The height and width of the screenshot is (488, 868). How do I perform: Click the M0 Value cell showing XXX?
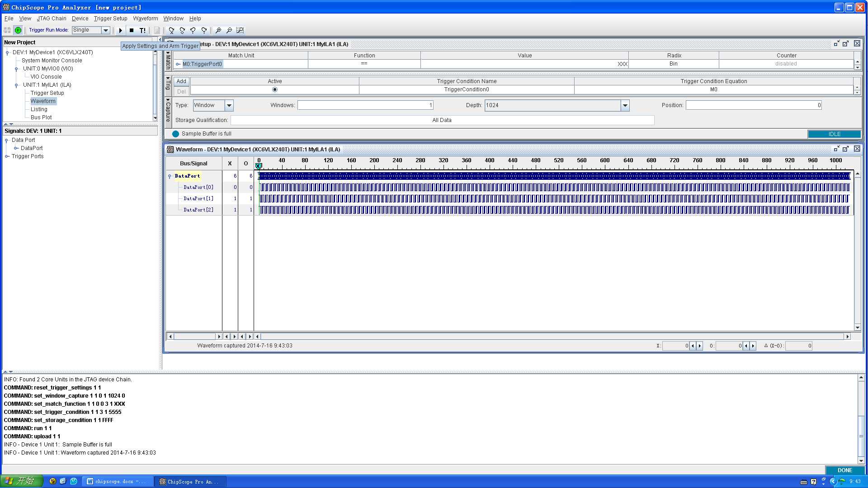pos(524,64)
